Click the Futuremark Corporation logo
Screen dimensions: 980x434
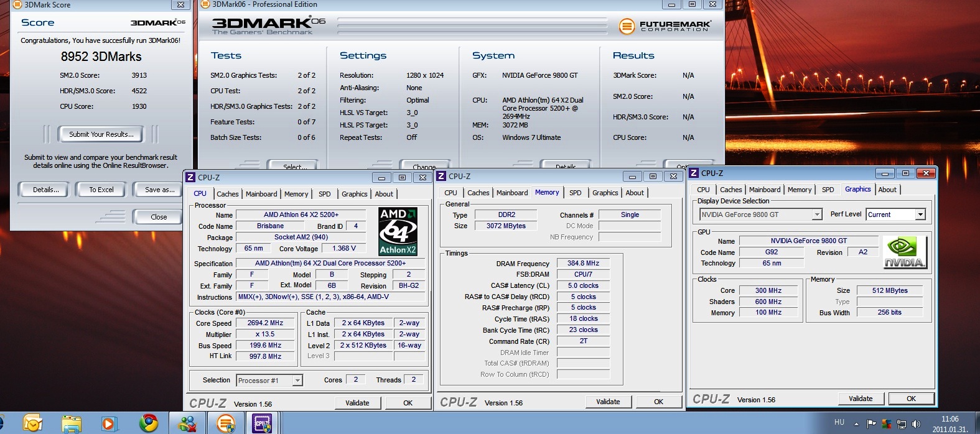(x=665, y=26)
